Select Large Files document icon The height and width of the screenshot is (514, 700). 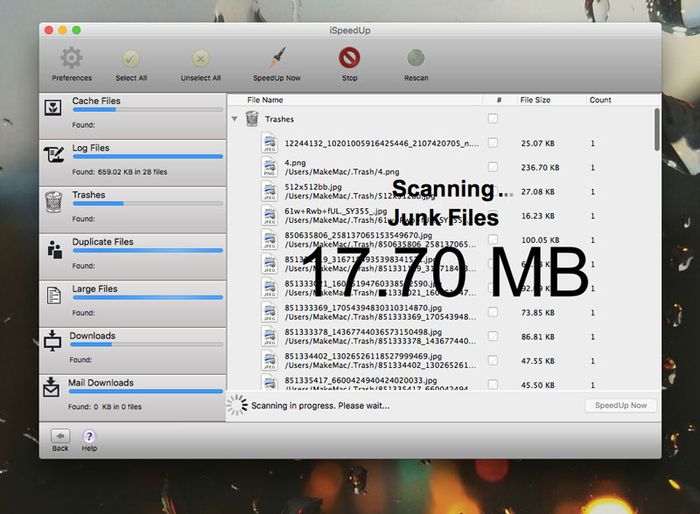[54, 296]
